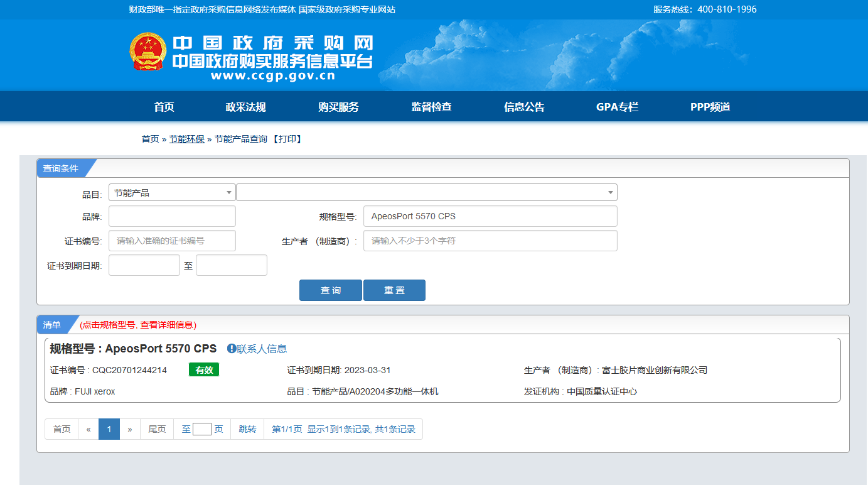This screenshot has width=868, height=485.
Task: Click the 【打印】 print link
Action: pos(287,139)
